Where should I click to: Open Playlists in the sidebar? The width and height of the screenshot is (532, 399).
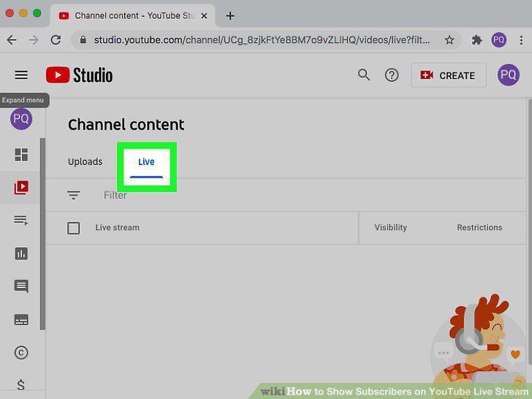click(21, 220)
